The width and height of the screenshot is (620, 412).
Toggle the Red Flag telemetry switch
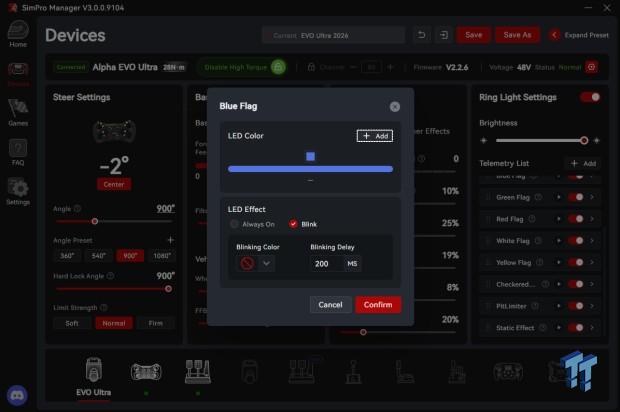pos(576,219)
